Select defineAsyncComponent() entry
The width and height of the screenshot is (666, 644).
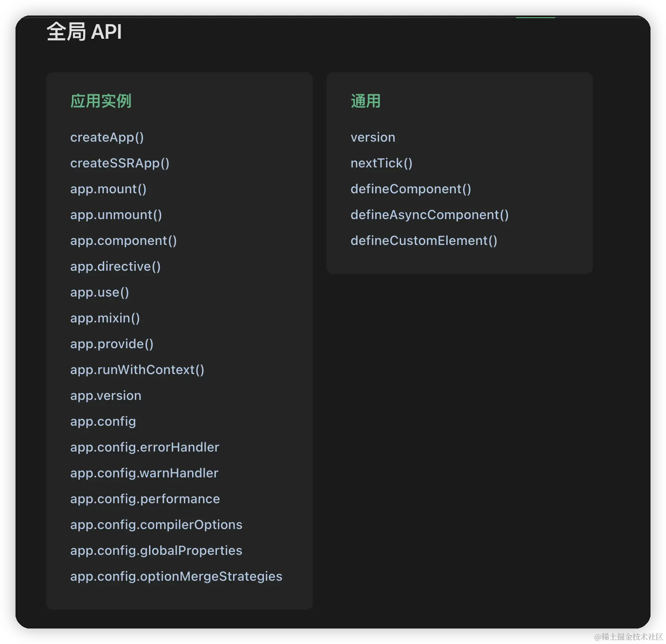(x=429, y=215)
